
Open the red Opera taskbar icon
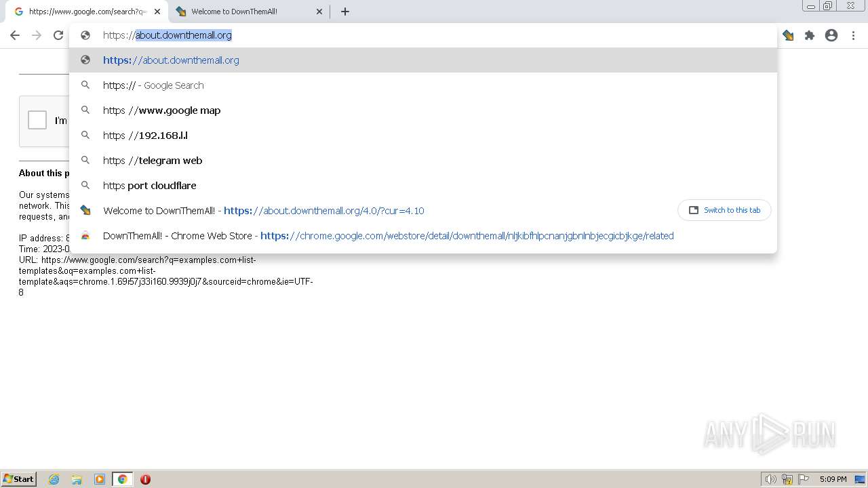click(145, 479)
